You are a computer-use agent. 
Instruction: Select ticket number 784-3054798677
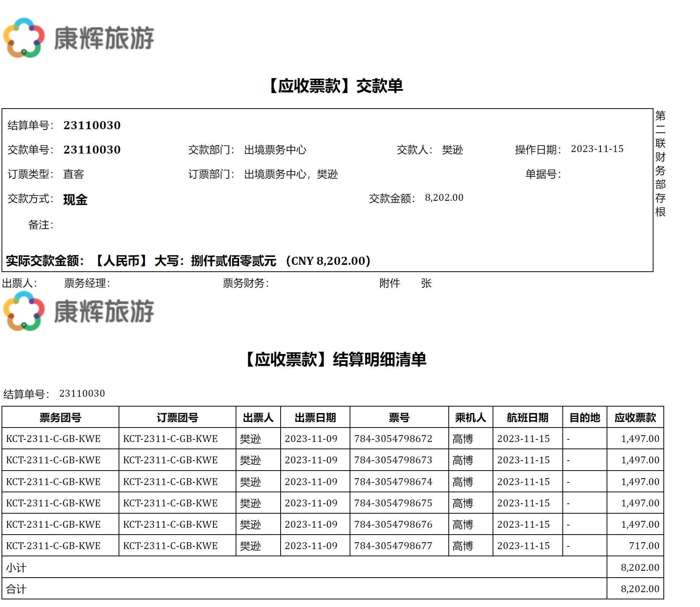coord(393,546)
